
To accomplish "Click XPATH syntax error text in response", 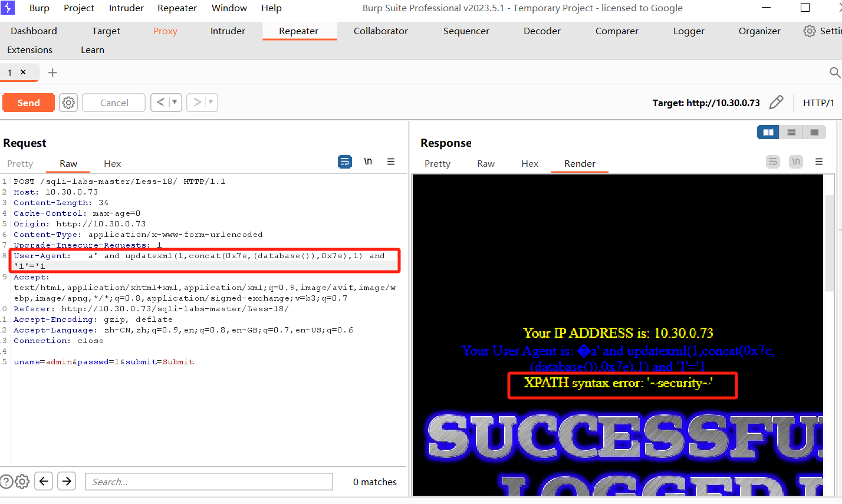I will click(x=619, y=383).
